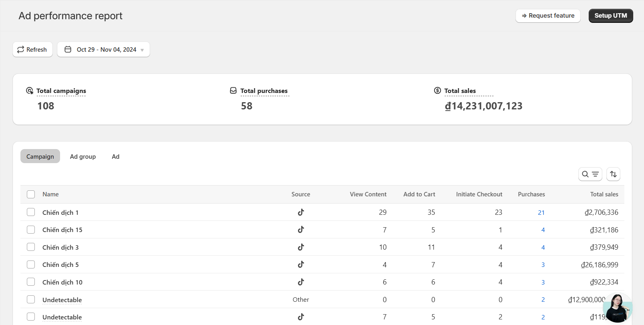This screenshot has width=644, height=325.
Task: Switch to the Ad tab
Action: (115, 157)
